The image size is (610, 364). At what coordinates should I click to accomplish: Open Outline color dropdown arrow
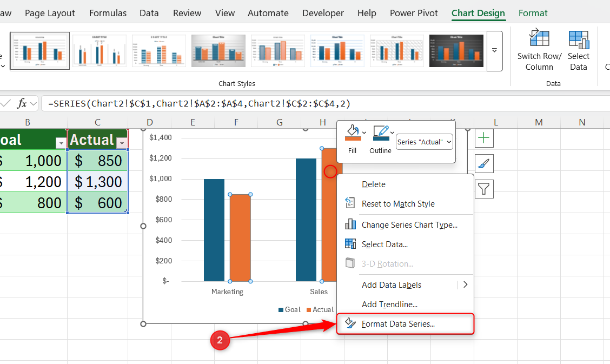pyautogui.click(x=392, y=133)
